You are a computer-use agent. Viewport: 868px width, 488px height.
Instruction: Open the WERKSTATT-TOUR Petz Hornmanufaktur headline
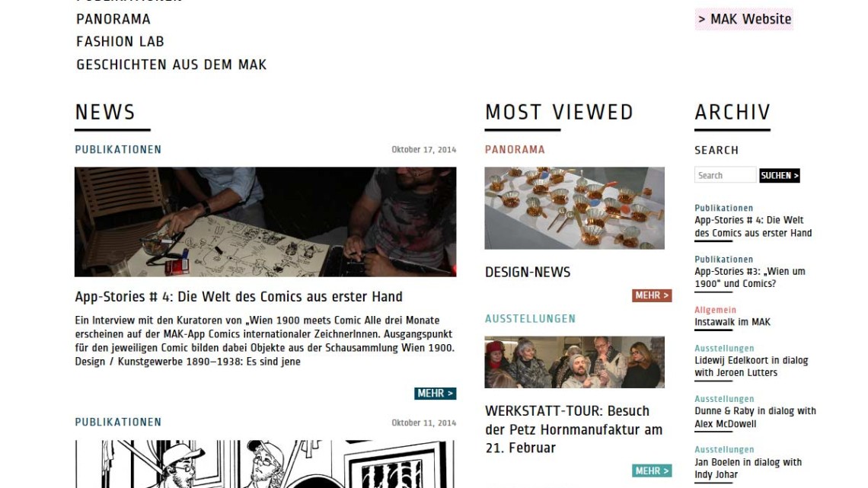click(574, 429)
